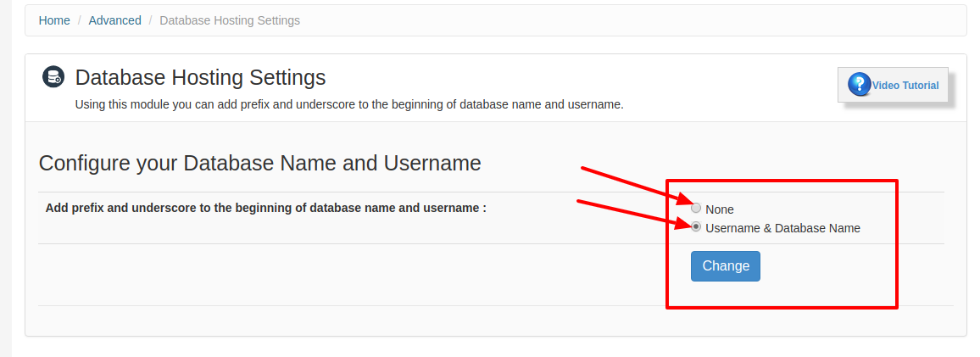Screen dimensions: 980x357
Task: Click the Database Hosting Settings page heading
Action: pyautogui.click(x=201, y=77)
